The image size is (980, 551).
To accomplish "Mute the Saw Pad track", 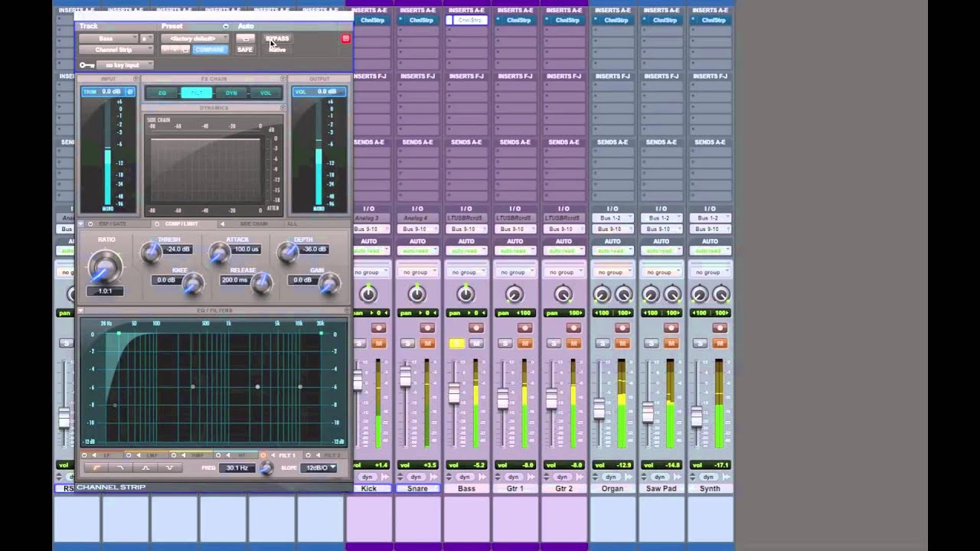I will 671,344.
